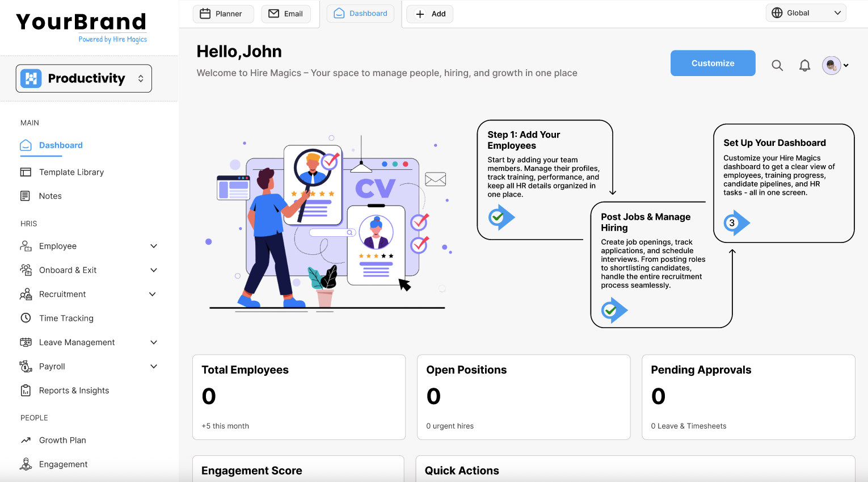Expand the Recruitment submenu chevron
This screenshot has width=868, height=482.
(153, 294)
